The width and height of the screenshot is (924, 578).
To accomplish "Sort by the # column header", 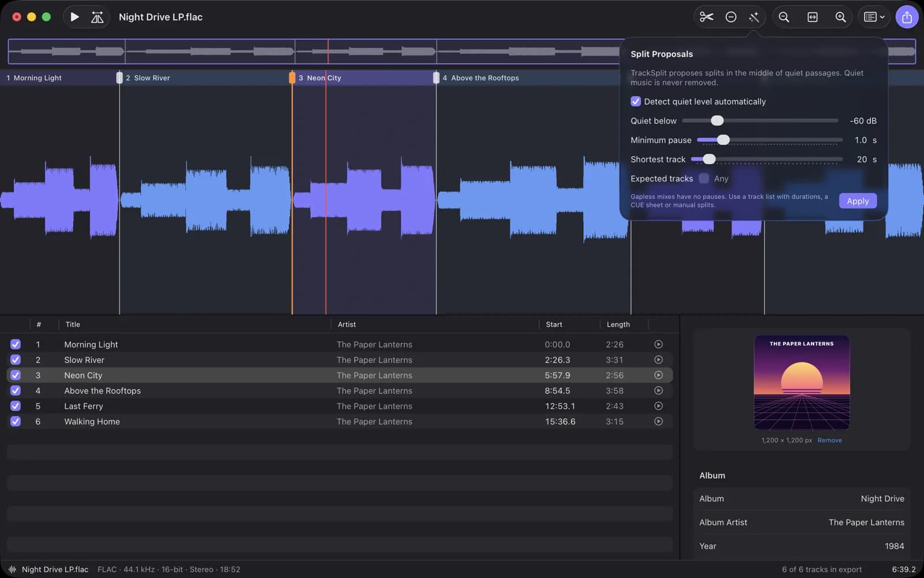I will [39, 324].
